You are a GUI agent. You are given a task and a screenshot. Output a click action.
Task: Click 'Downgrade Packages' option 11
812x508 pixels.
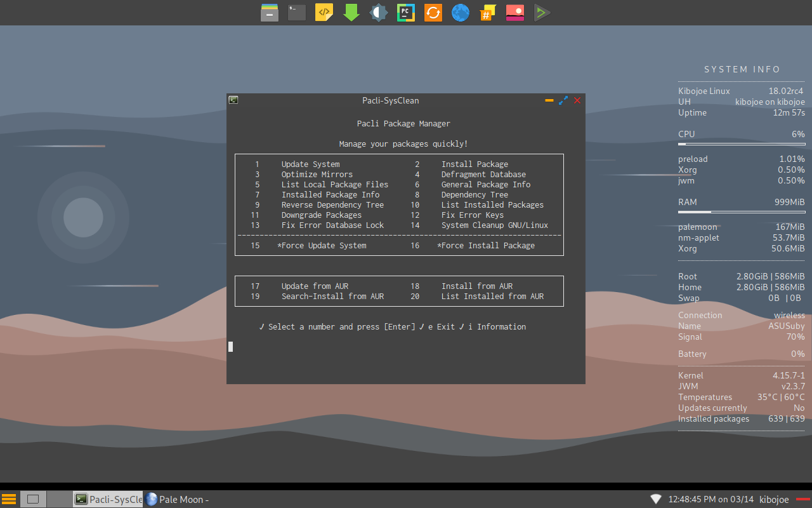coord(322,215)
